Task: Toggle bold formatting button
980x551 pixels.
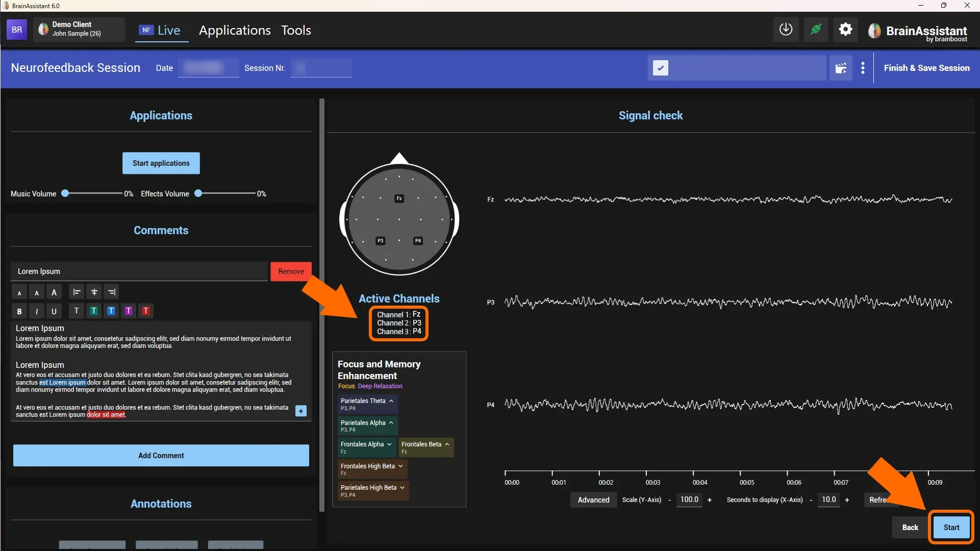Action: click(x=19, y=311)
